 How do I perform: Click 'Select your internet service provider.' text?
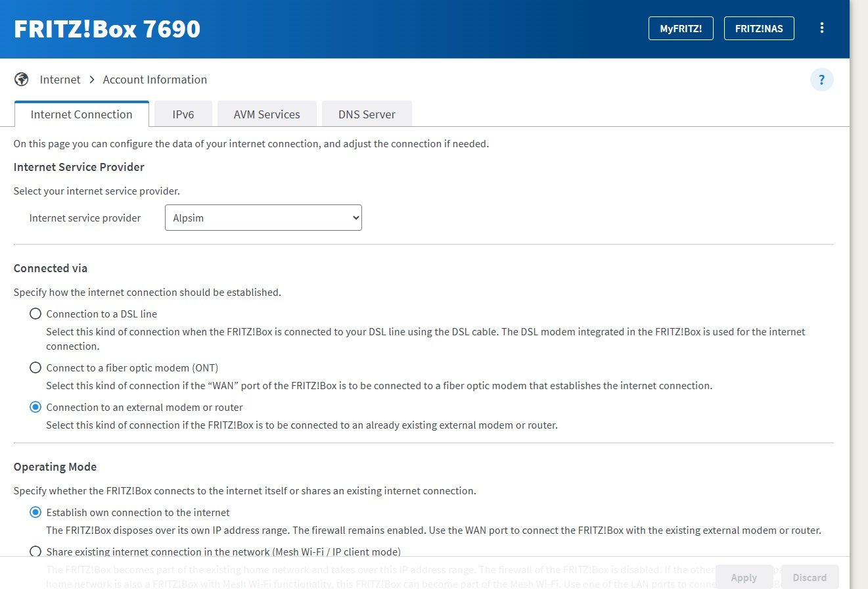(97, 191)
